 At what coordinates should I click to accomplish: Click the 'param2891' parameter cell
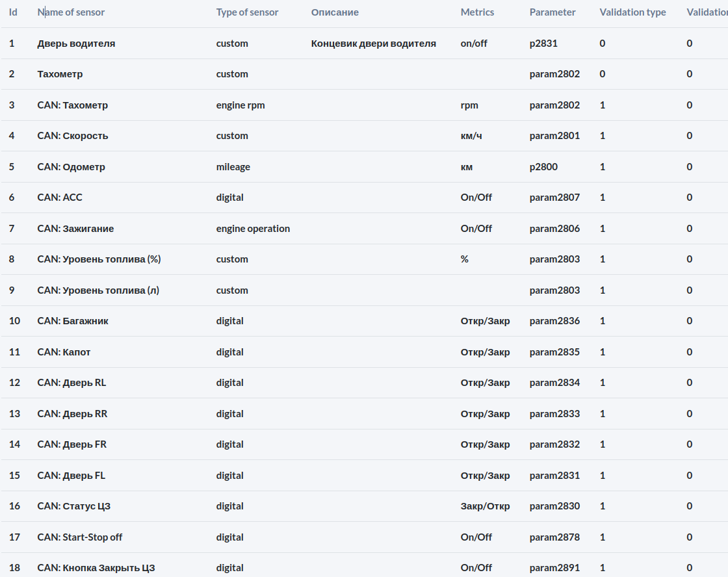click(554, 568)
